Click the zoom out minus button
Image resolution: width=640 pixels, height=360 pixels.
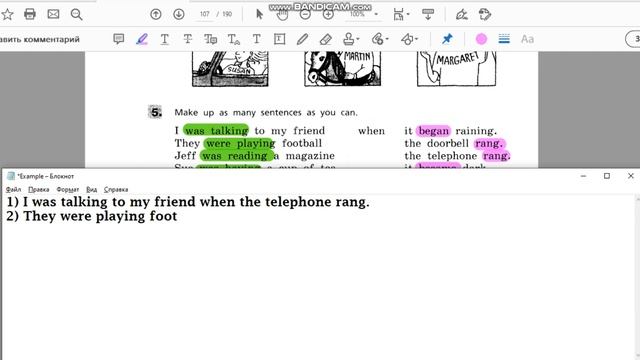pyautogui.click(x=305, y=15)
